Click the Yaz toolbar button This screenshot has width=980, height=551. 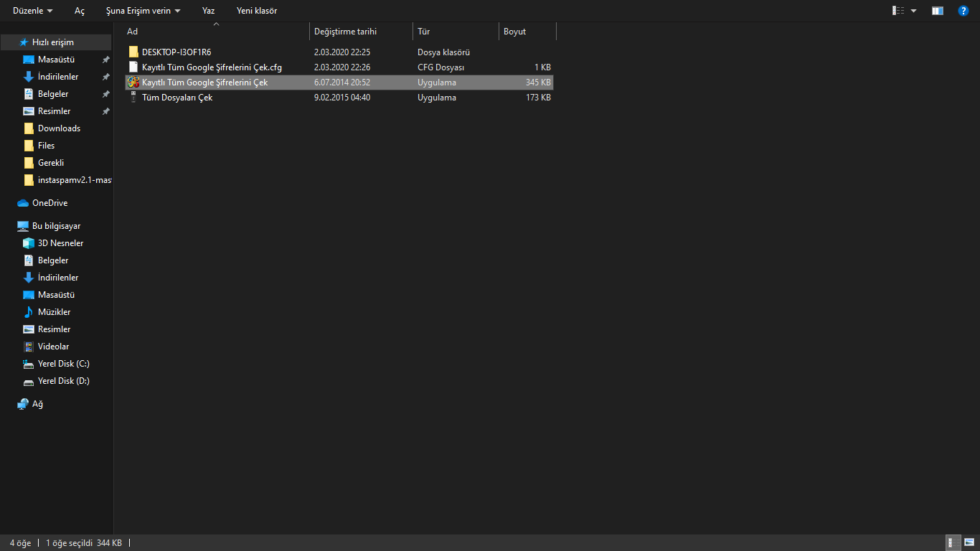[209, 11]
